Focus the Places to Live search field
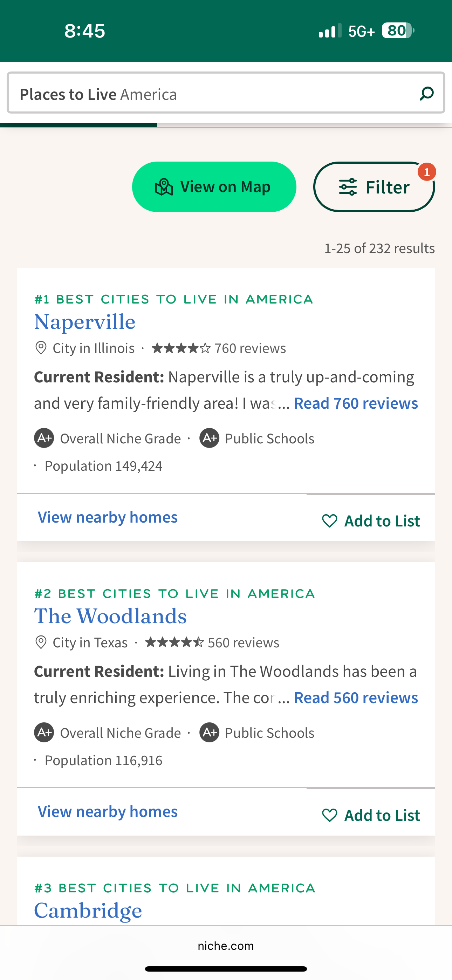 pos(213,94)
